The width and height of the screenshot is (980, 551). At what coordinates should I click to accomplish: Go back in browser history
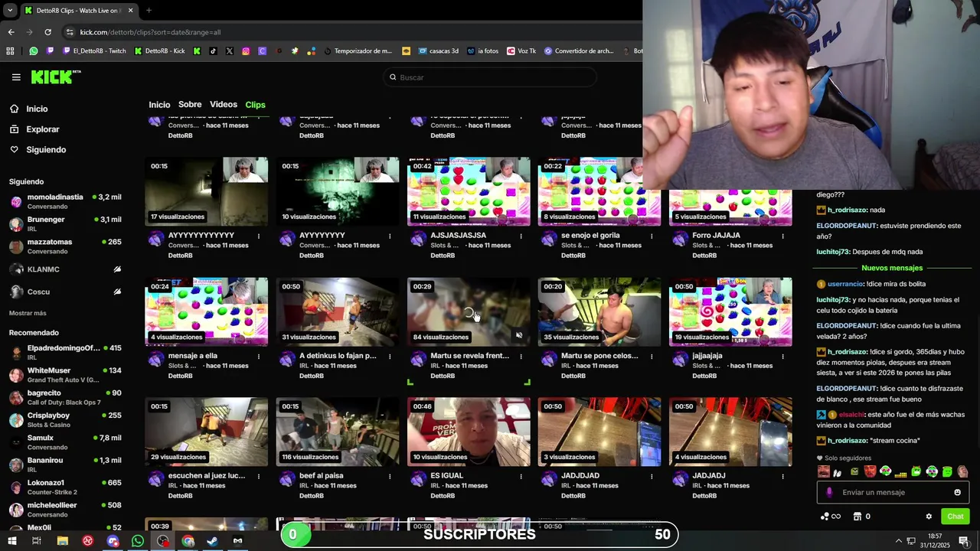pos(11,32)
